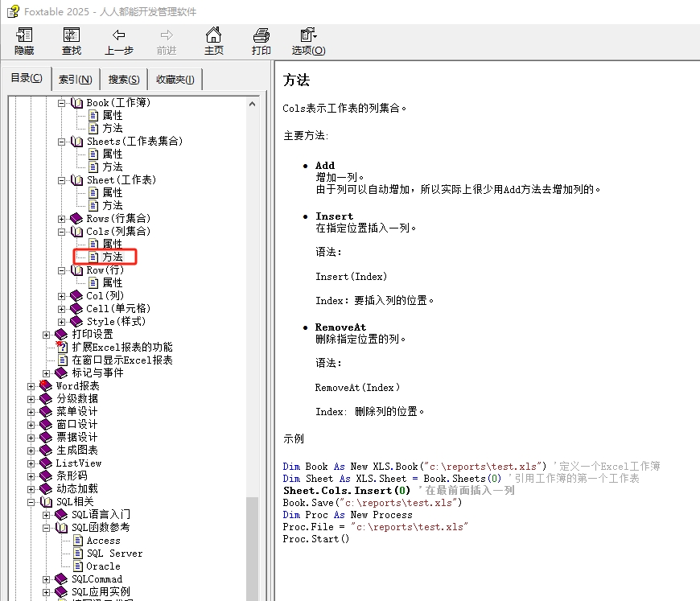The width and height of the screenshot is (700, 601).
Task: Click the Foxtable help window title icon
Action: [x=14, y=11]
